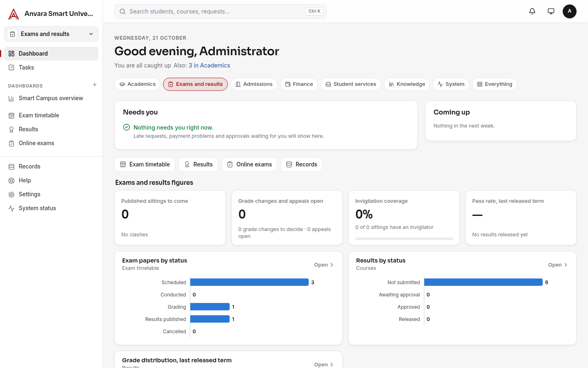This screenshot has height=368, width=588.
Task: Click the 'Published sittings to come' label
Action: pyautogui.click(x=155, y=201)
